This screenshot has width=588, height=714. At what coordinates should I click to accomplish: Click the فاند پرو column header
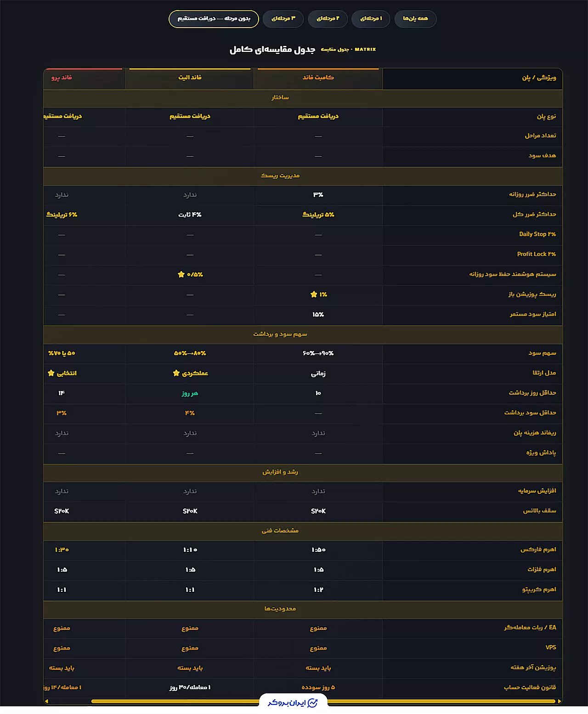[x=62, y=78]
